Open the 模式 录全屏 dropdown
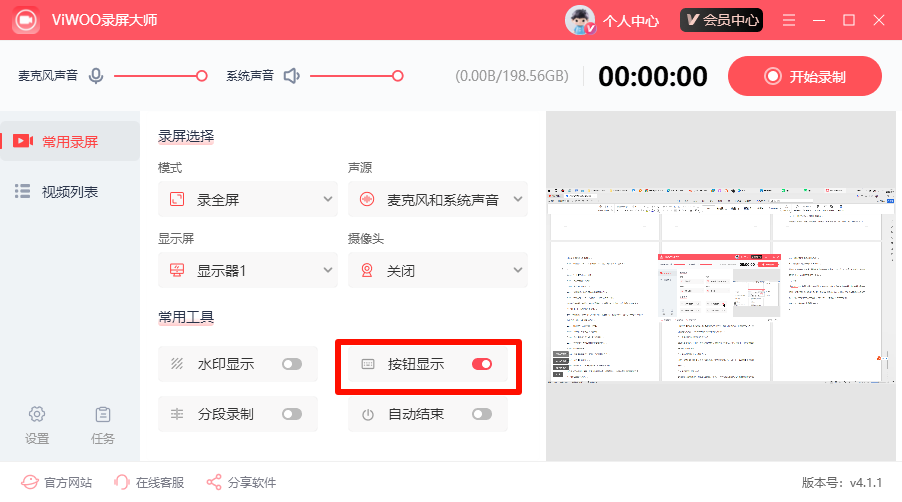 point(247,200)
